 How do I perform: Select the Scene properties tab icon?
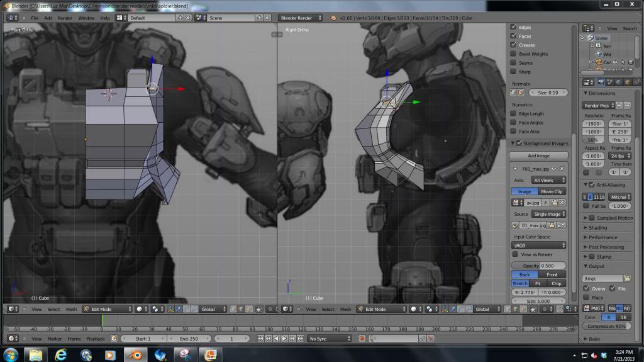coord(610,82)
